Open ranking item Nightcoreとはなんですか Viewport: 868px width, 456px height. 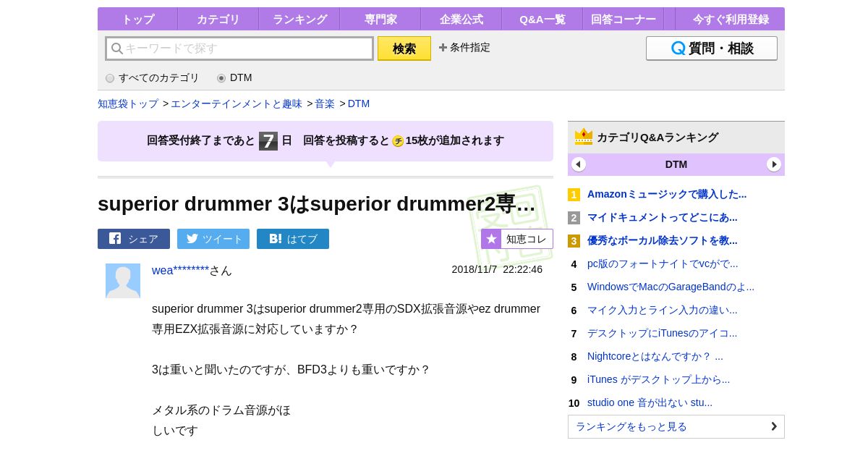tap(655, 356)
